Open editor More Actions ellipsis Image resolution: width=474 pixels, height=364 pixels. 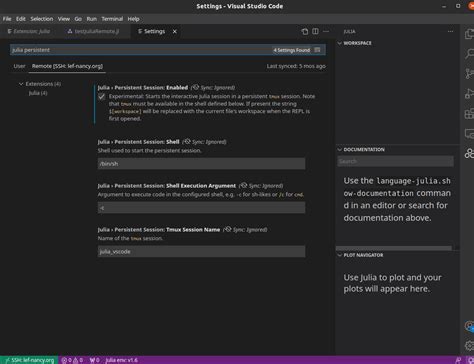coord(326,31)
